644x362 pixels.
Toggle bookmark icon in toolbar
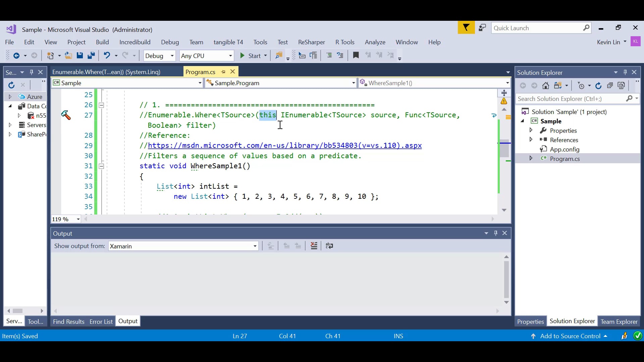pyautogui.click(x=356, y=55)
